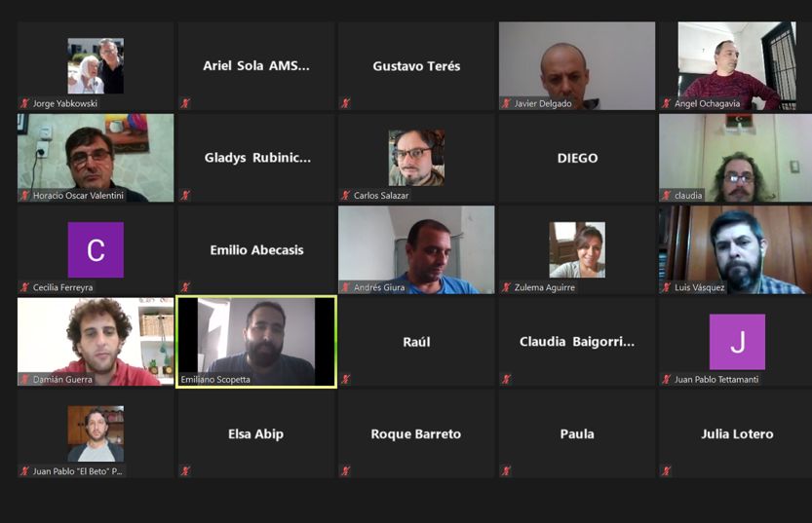Viewport: 812px width, 523px height.
Task: Click muted mic icon in Julia Lotero tile
Action: point(667,471)
